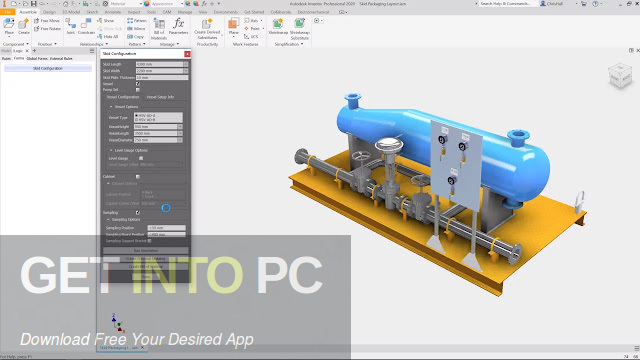
Task: Open the Vessel Height dropdown
Action: tap(180, 127)
